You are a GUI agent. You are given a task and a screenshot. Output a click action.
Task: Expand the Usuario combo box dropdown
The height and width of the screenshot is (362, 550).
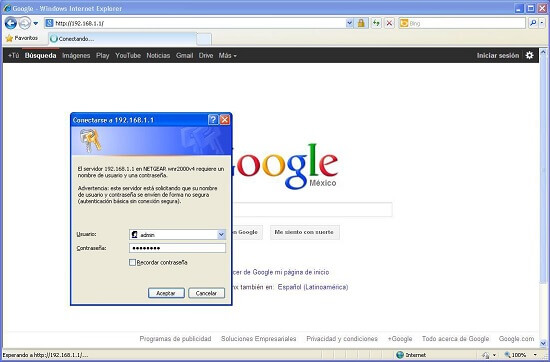221,235
